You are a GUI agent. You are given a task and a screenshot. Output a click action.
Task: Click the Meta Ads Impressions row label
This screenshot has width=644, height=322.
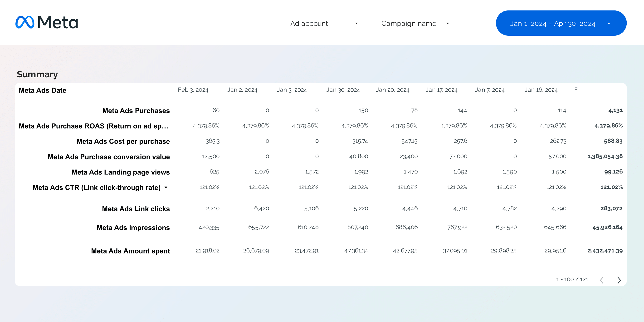[133, 228]
